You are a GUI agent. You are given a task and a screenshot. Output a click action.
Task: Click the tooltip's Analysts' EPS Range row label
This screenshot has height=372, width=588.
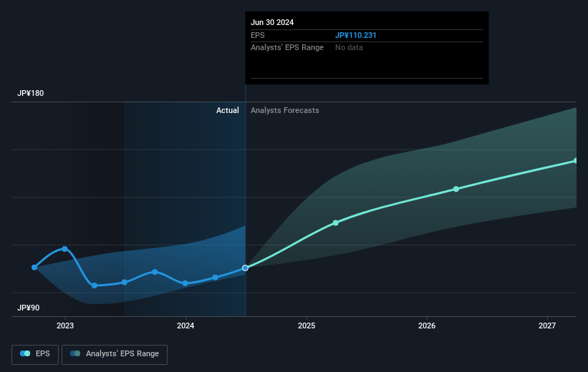(x=287, y=48)
